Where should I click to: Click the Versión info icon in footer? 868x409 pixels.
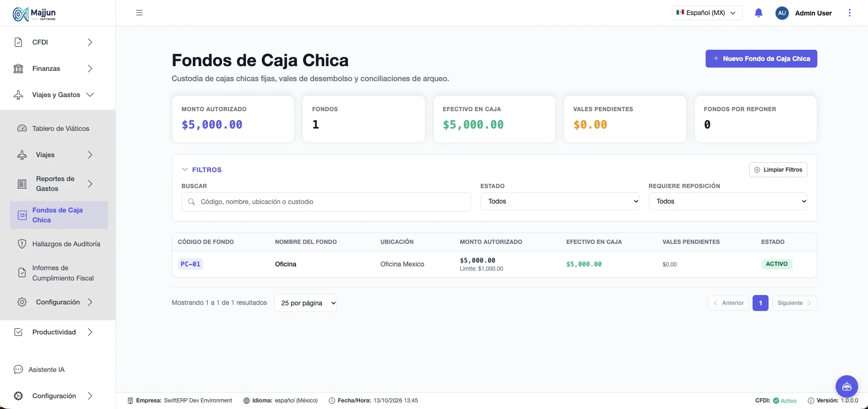(811, 401)
